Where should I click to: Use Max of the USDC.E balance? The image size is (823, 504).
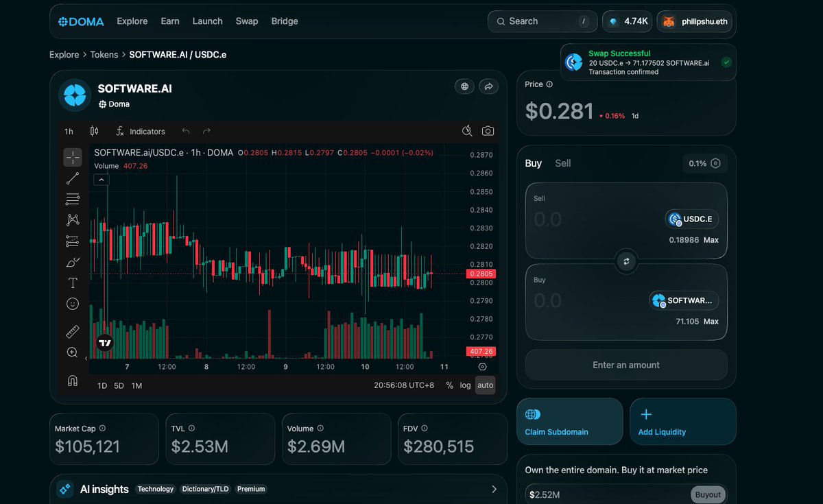(x=711, y=240)
